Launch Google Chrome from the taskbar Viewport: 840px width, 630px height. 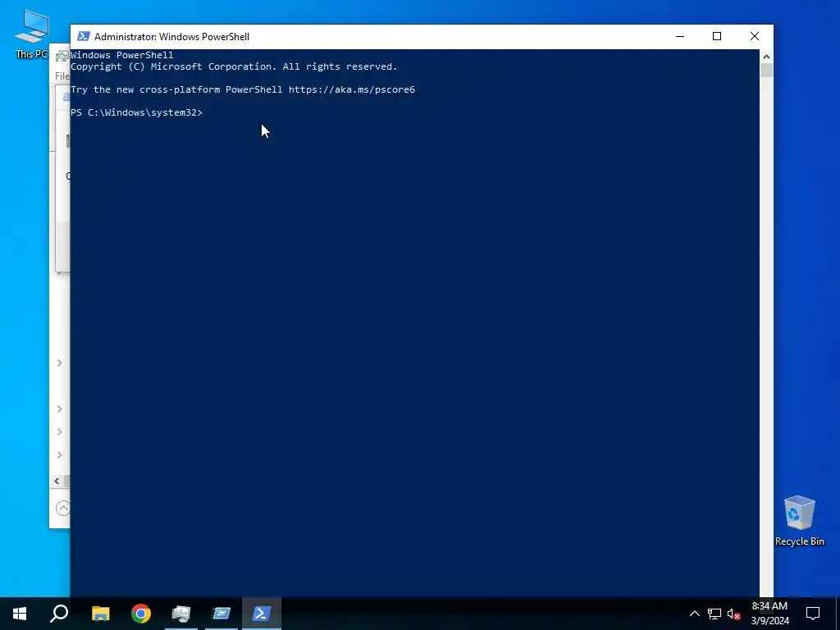tap(141, 614)
